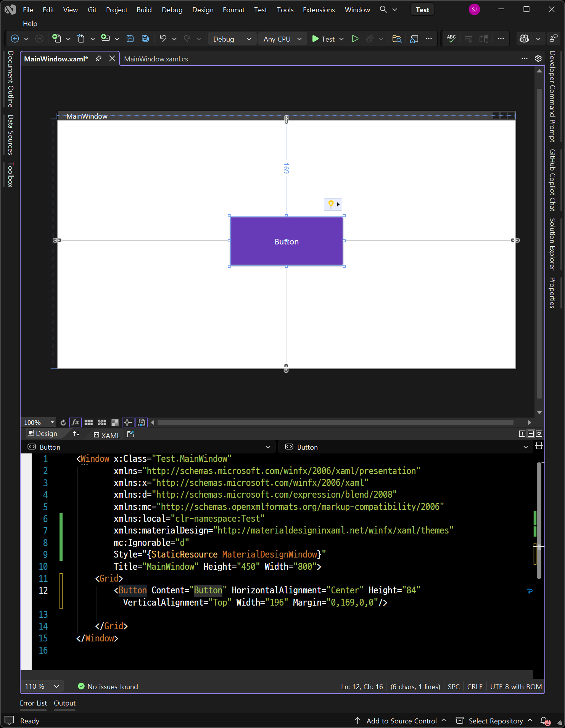565x728 pixels.
Task: Open the Format menu
Action: pos(233,10)
